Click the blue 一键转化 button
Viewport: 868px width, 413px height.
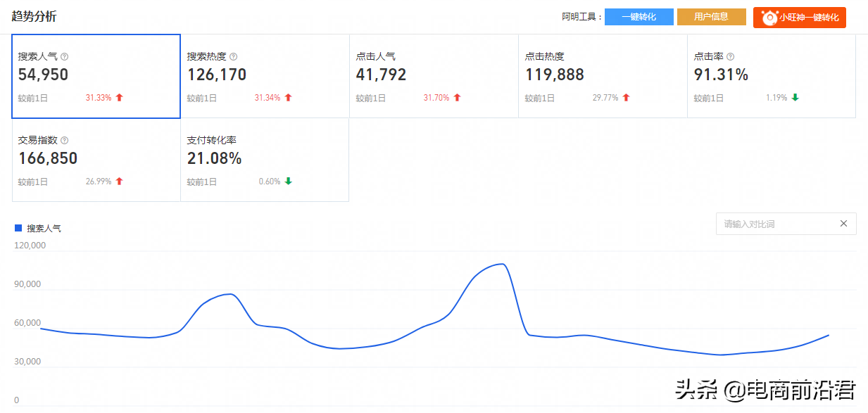(639, 17)
